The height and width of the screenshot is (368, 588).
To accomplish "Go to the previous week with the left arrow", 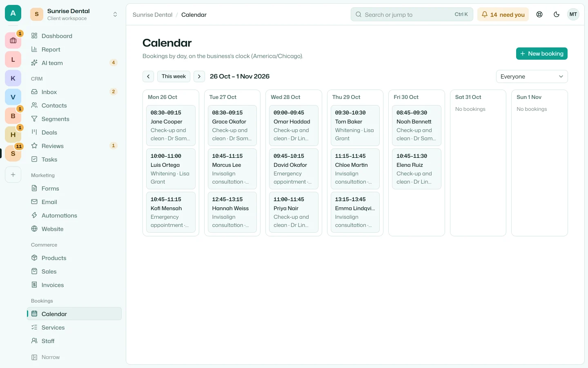I will click(148, 76).
